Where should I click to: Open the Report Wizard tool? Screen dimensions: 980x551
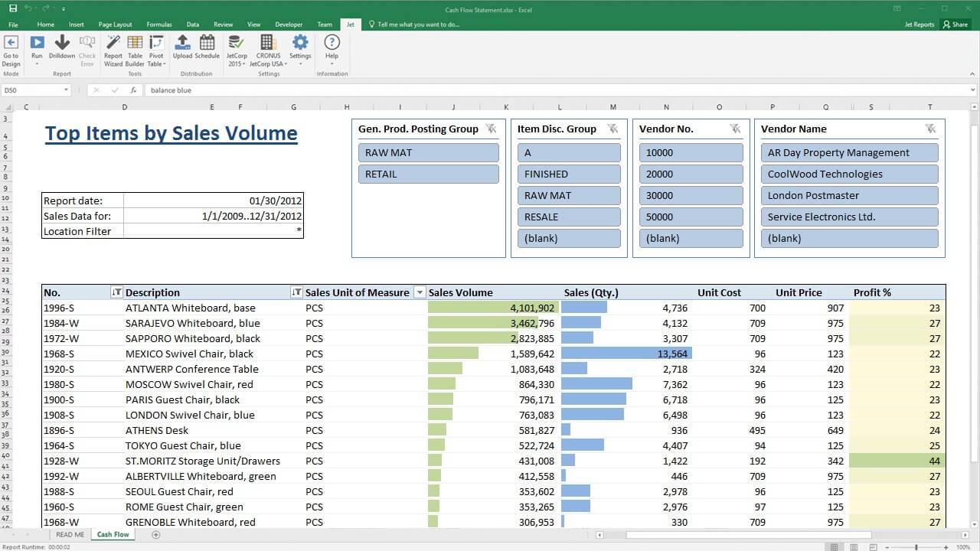coord(113,51)
